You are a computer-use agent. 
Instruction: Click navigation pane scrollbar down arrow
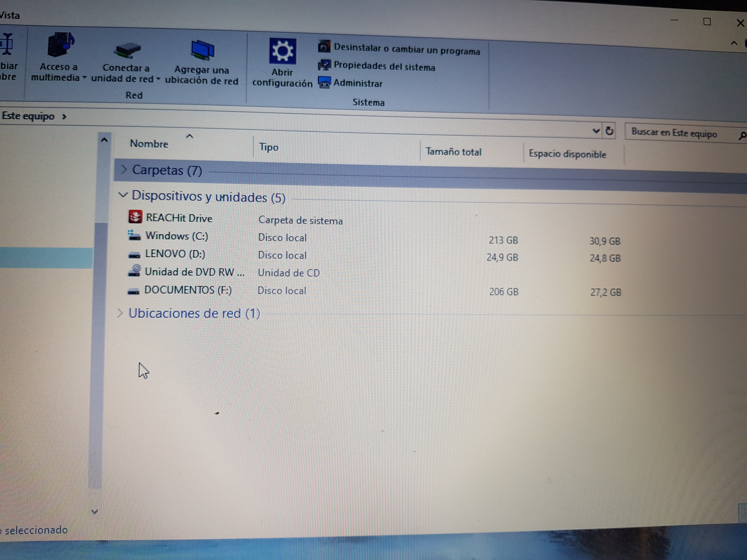95,512
